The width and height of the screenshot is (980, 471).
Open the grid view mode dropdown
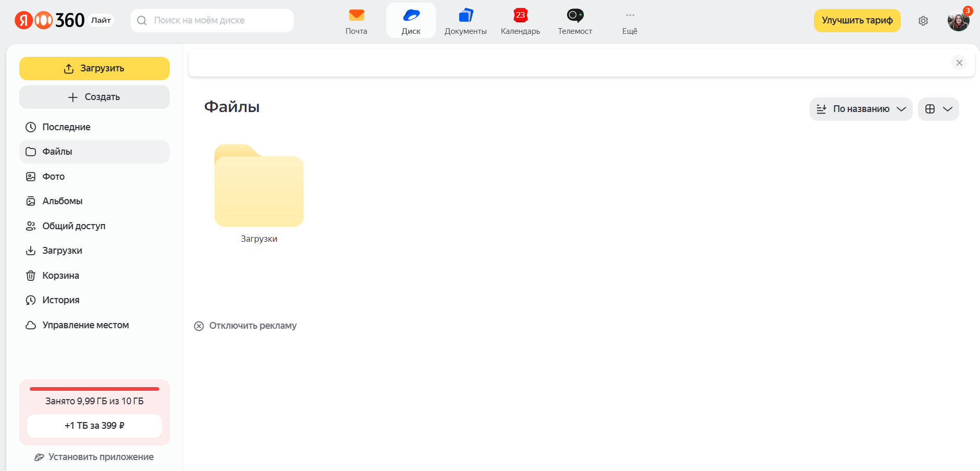938,109
